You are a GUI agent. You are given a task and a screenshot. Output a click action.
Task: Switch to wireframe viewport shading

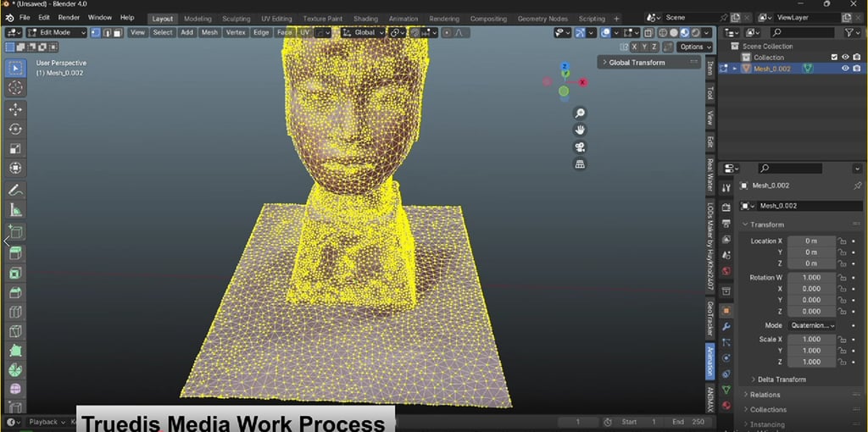click(x=663, y=33)
